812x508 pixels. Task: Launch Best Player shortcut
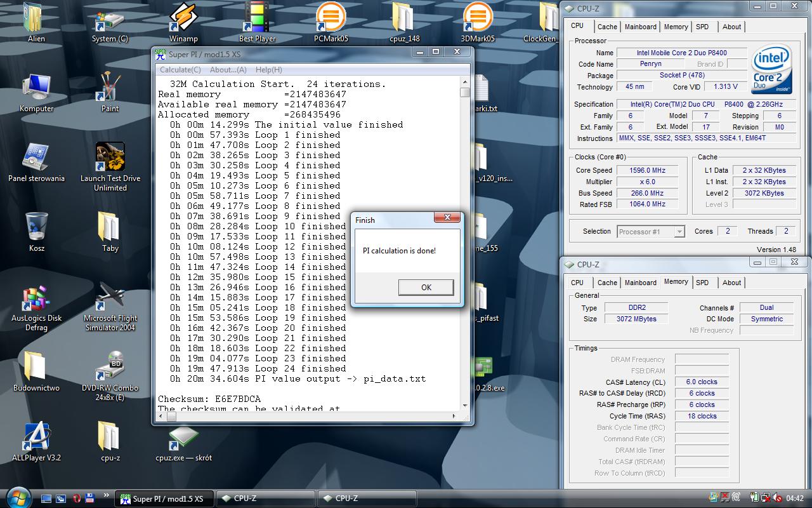[257, 23]
